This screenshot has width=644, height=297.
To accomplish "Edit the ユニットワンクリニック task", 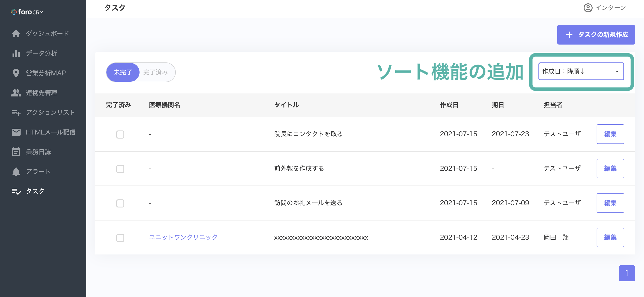I will (x=610, y=237).
